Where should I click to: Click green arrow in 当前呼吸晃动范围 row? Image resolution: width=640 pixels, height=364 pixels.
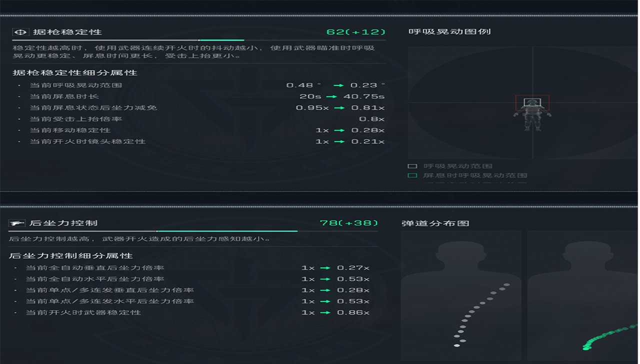(339, 85)
